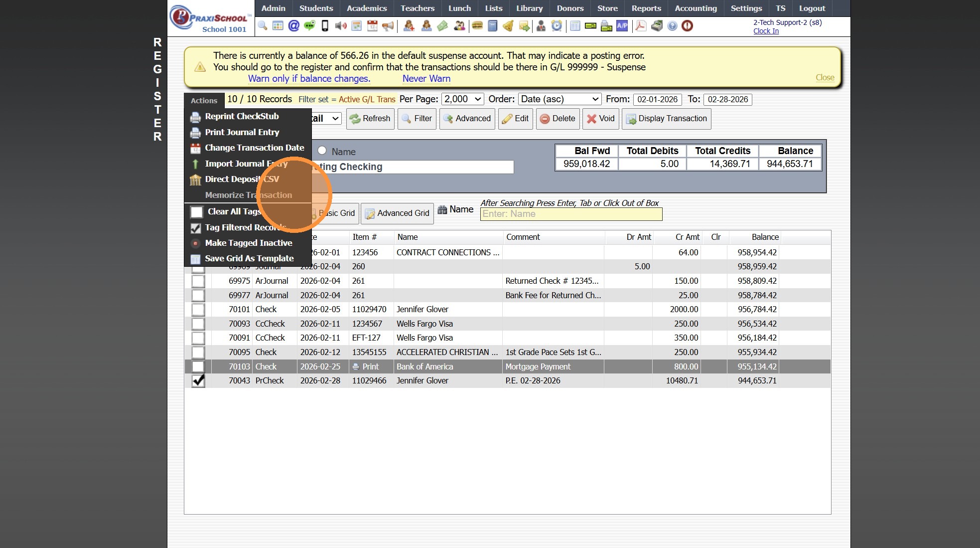
Task: Click the PDF document icon
Action: pos(641,26)
